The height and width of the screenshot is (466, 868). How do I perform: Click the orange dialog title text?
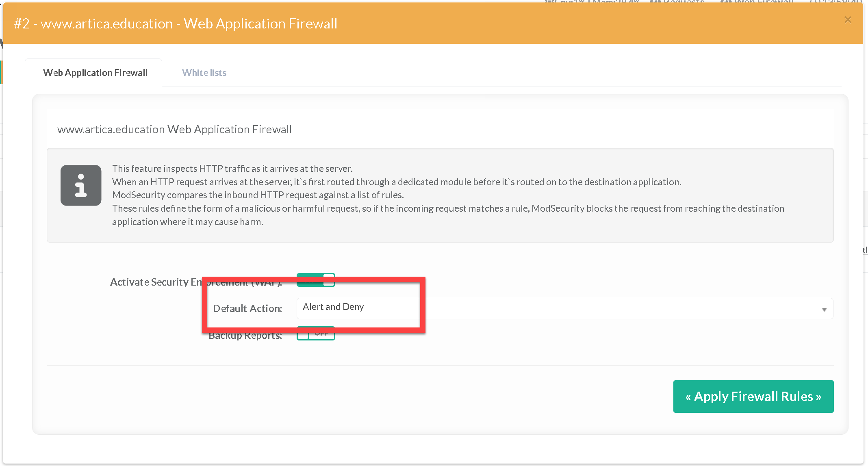(x=176, y=24)
